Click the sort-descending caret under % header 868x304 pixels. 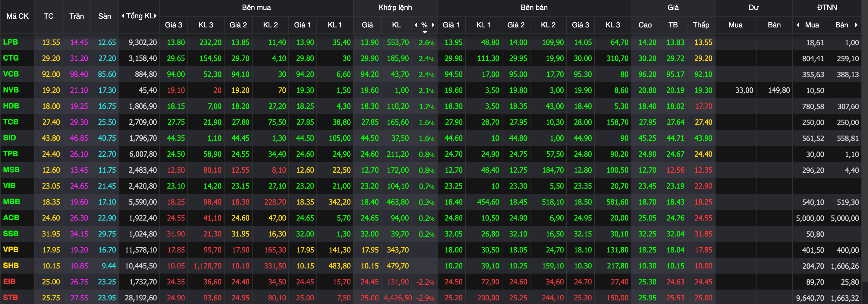point(425,32)
